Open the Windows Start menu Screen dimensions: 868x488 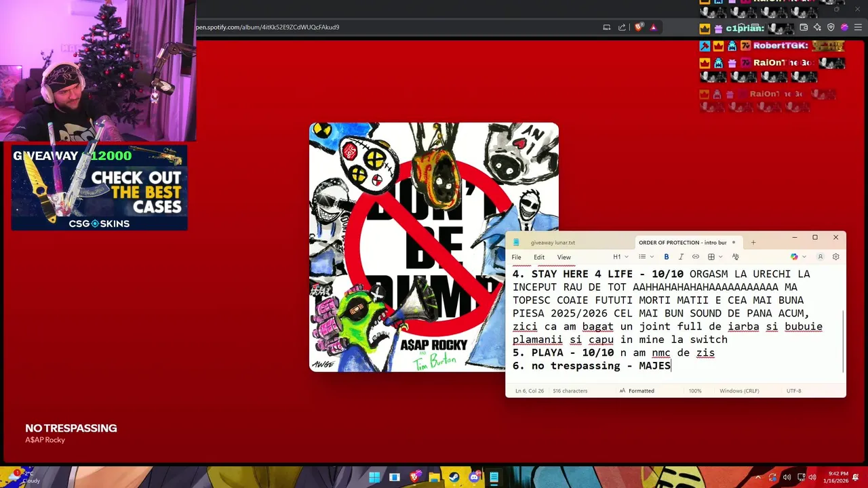coord(374,477)
